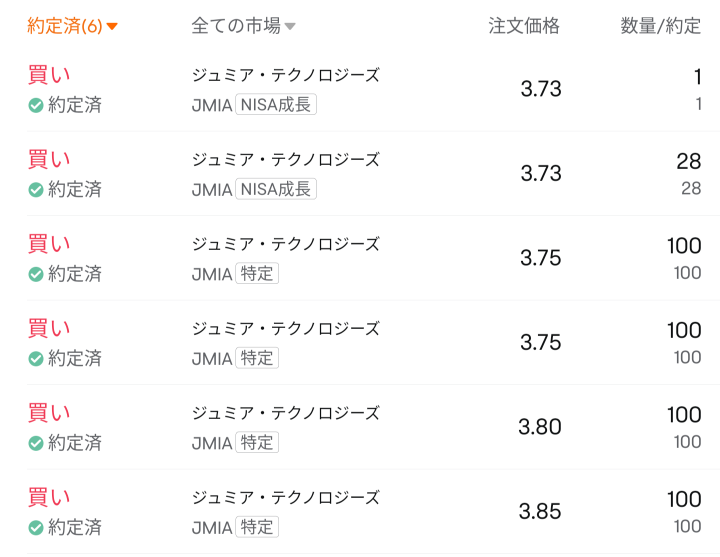
Task: Click the JMIA ticker in first 3.75 order
Action: click(x=212, y=275)
